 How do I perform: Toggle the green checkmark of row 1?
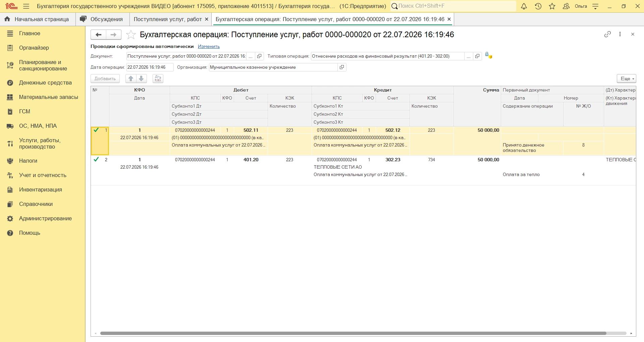tap(96, 130)
